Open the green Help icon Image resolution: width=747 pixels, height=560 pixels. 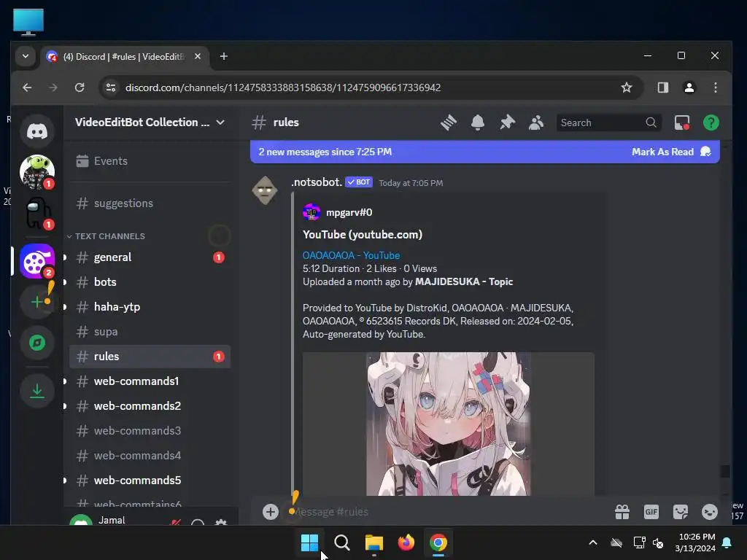tap(711, 122)
